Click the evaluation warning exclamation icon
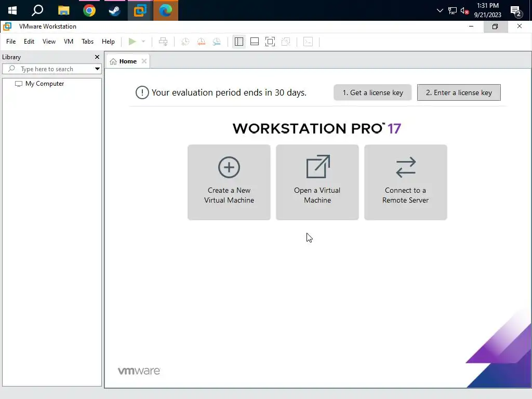 [x=142, y=92]
